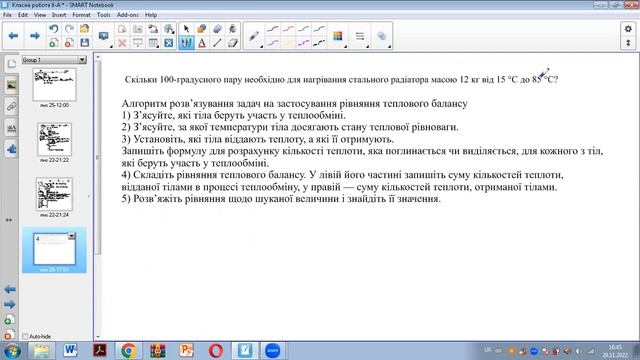Open the Attachments paperclip tab
The image size is (640, 360).
tap(11, 107)
